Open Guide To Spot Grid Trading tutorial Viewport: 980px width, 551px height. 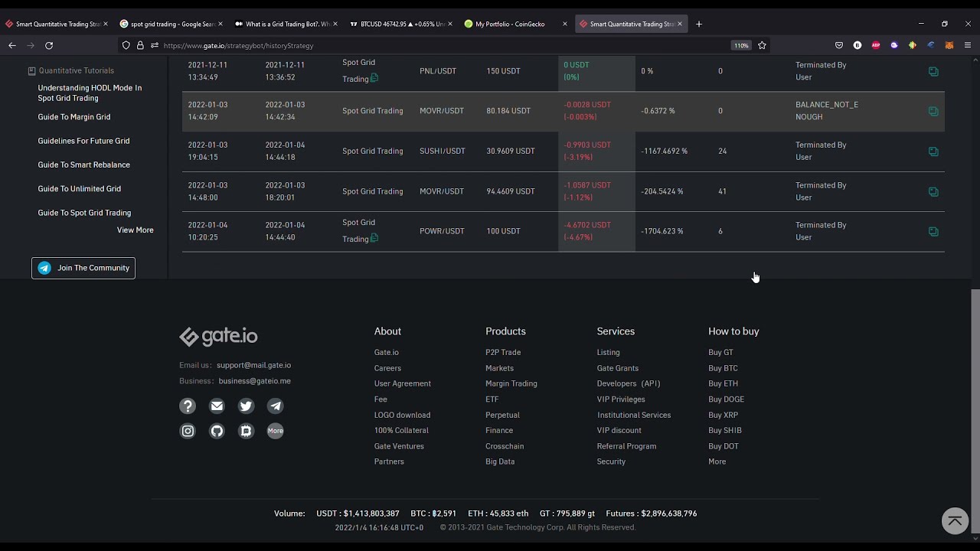click(x=85, y=213)
